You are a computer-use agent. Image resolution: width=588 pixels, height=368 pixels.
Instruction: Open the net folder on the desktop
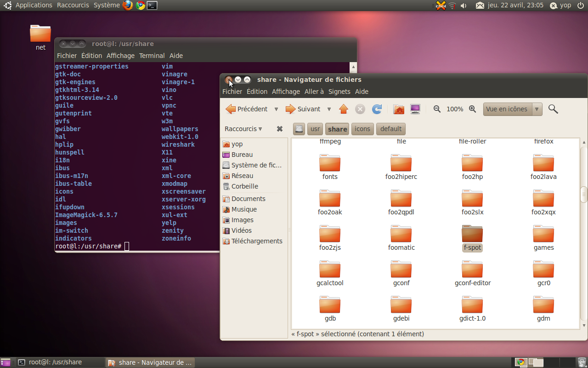[40, 34]
